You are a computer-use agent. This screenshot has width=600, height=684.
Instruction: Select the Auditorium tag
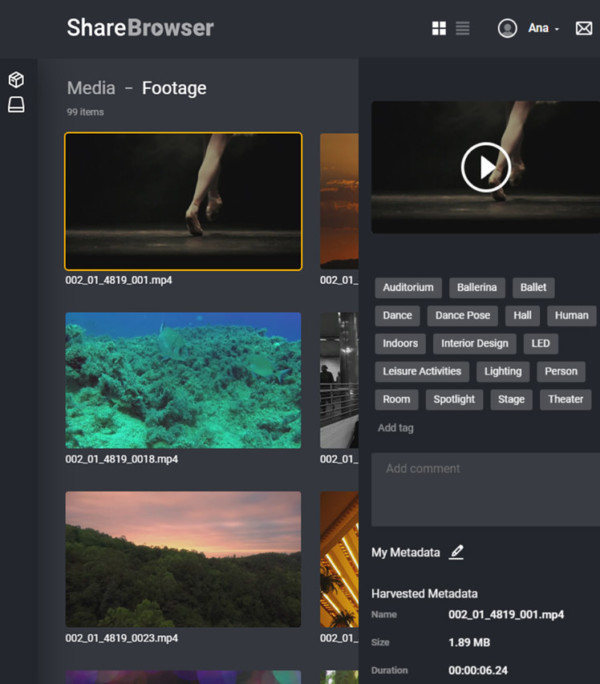coord(408,287)
